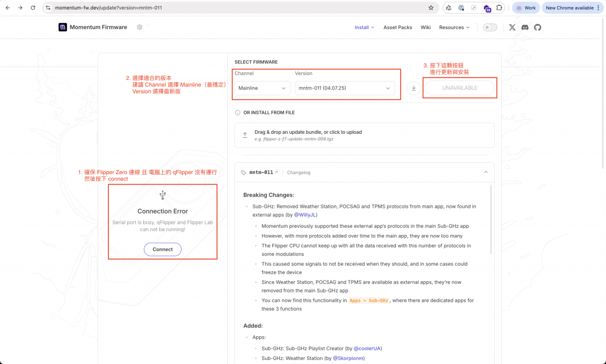The height and width of the screenshot is (364, 606).
Task: Go to Asset Packs page
Action: [398, 27]
